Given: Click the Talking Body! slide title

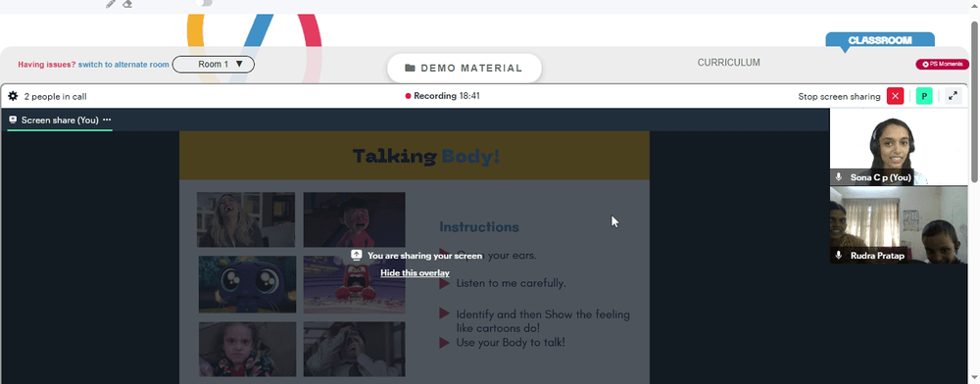Looking at the screenshot, I should coord(426,156).
